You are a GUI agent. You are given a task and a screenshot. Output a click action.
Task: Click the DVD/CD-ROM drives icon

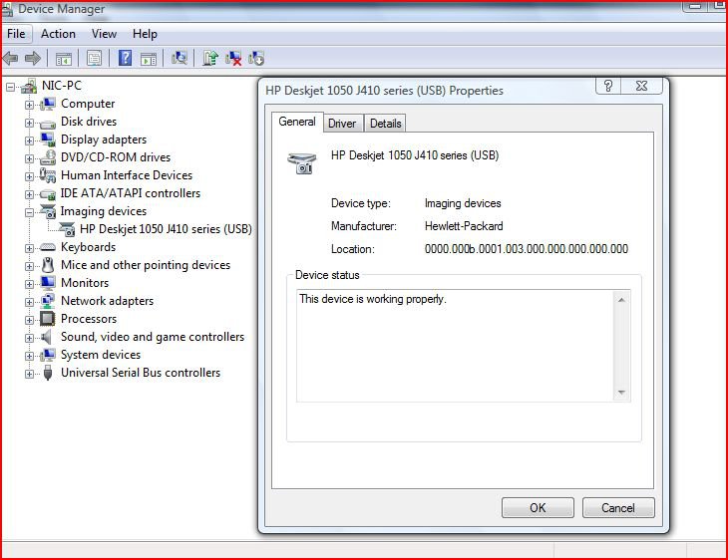47,157
